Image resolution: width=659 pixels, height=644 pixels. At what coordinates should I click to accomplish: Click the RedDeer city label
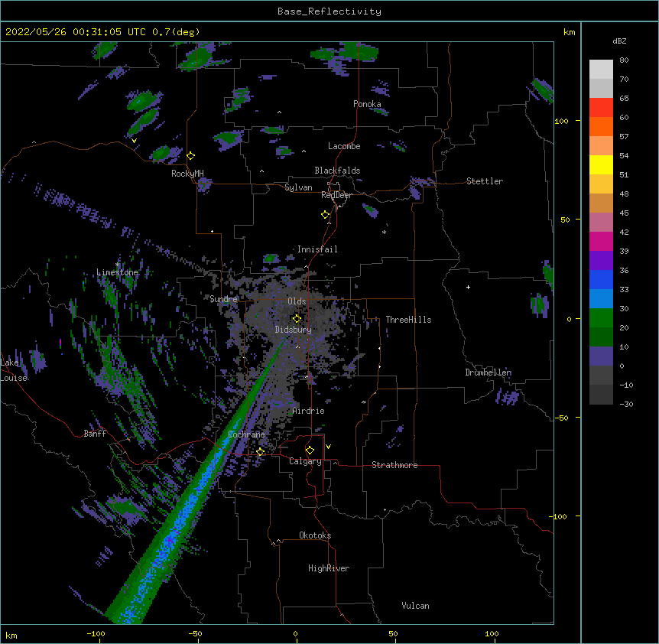pos(336,195)
